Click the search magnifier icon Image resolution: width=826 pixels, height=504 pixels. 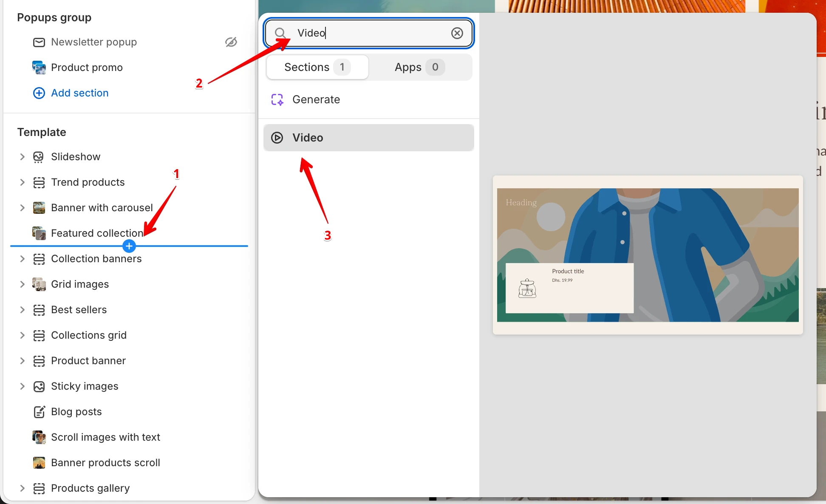(280, 33)
